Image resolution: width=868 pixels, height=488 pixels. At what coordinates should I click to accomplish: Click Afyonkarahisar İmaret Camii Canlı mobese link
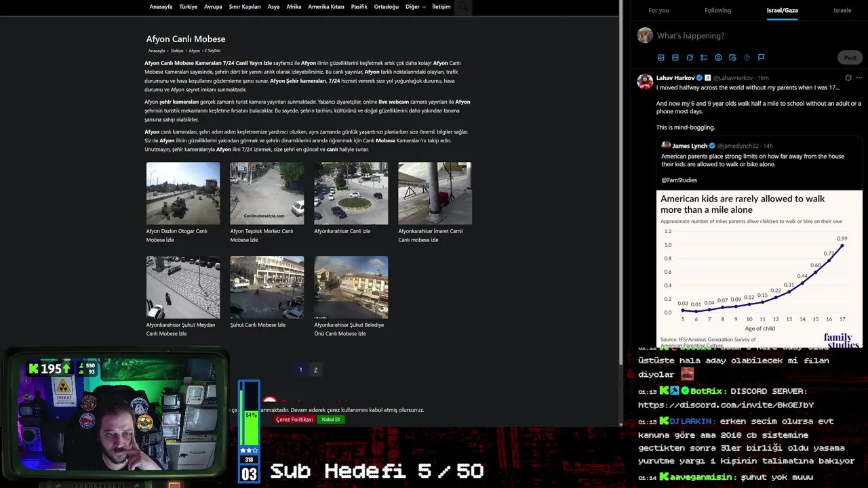(x=431, y=235)
